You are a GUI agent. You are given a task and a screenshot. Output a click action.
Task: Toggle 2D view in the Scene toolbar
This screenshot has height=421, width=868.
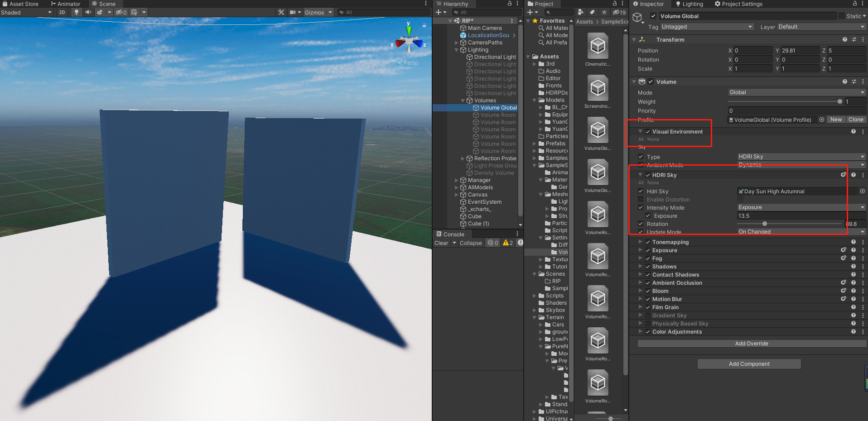61,12
